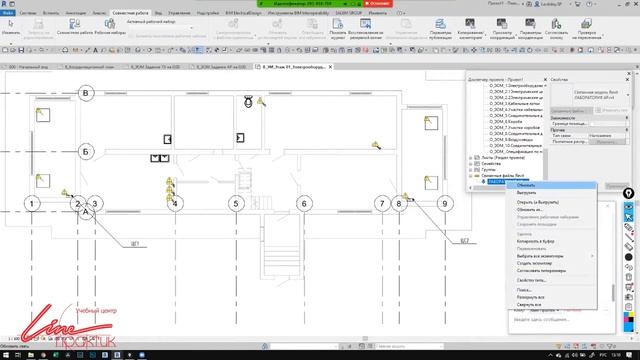640x360 pixels.
Task: Choose Выгрузить in context menu
Action: [x=551, y=193]
